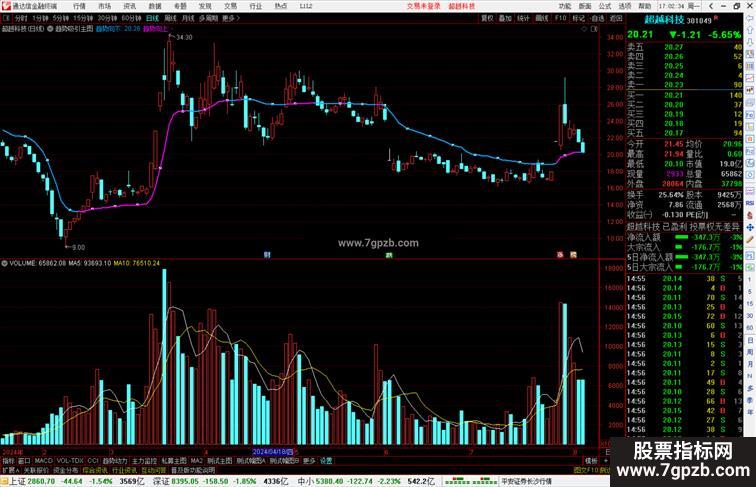Click the 统计 statistics button

click(523, 18)
